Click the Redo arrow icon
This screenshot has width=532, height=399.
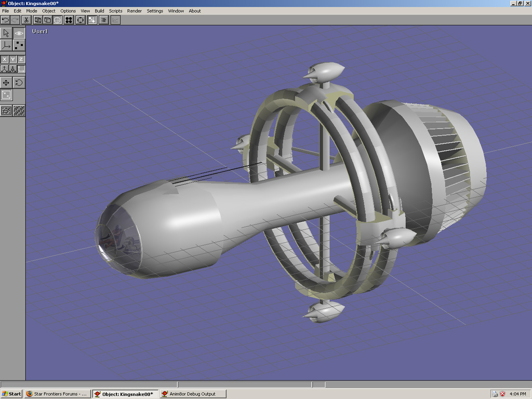tap(15, 20)
